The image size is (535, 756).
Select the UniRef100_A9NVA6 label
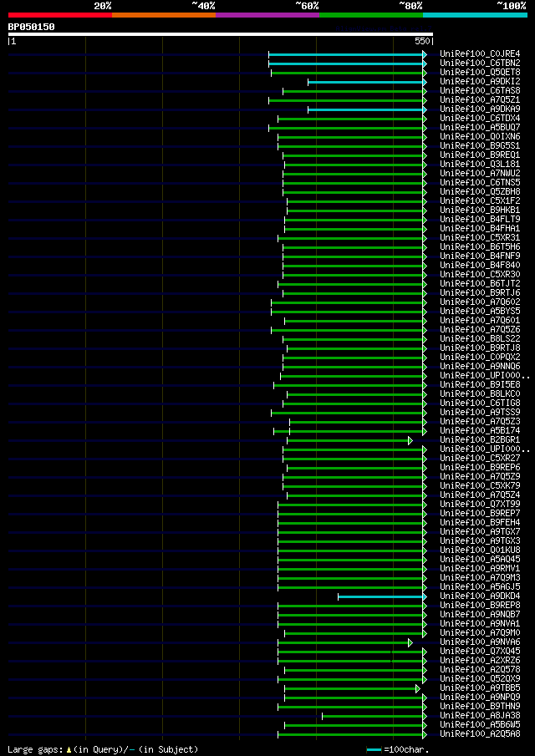pyautogui.click(x=480, y=642)
